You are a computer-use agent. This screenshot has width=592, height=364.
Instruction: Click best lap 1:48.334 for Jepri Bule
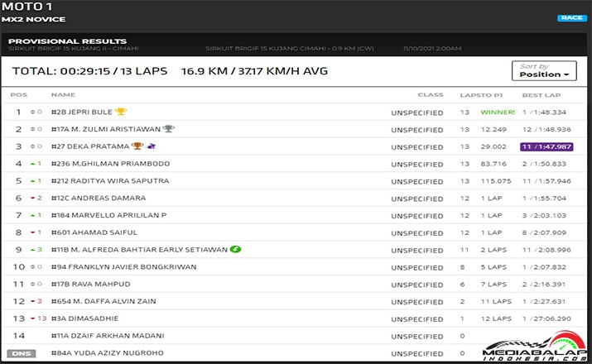click(544, 112)
